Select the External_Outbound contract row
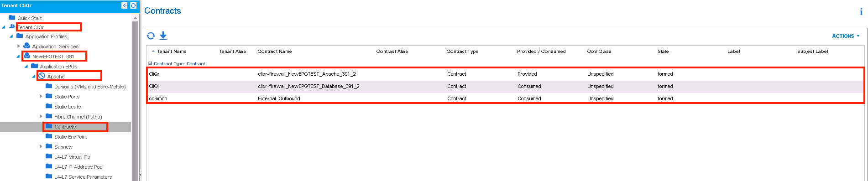The width and height of the screenshot is (868, 181). pyautogui.click(x=505, y=98)
